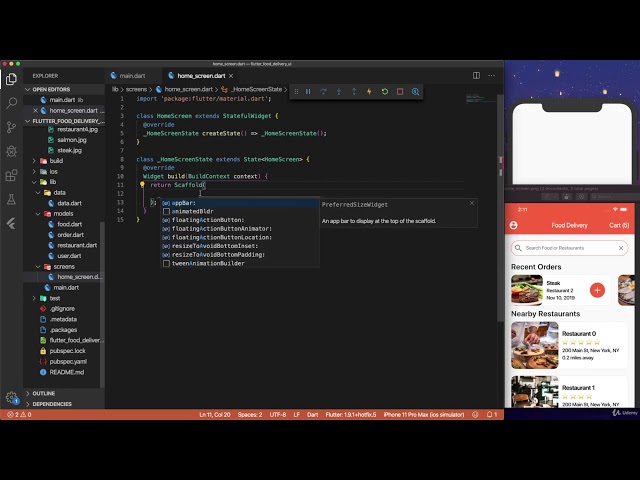The height and width of the screenshot is (480, 640).
Task: Open the notifications bell in status bar
Action: click(x=491, y=414)
